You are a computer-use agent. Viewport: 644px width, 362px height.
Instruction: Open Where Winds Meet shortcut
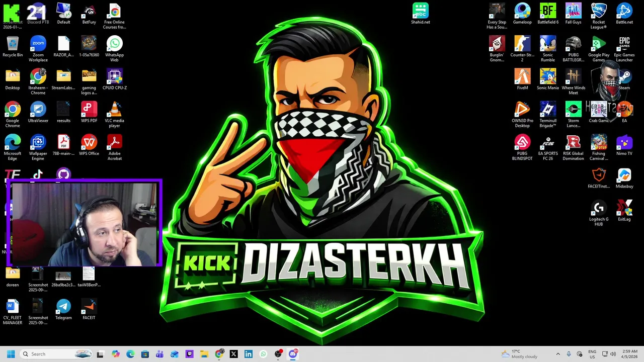[x=573, y=82]
